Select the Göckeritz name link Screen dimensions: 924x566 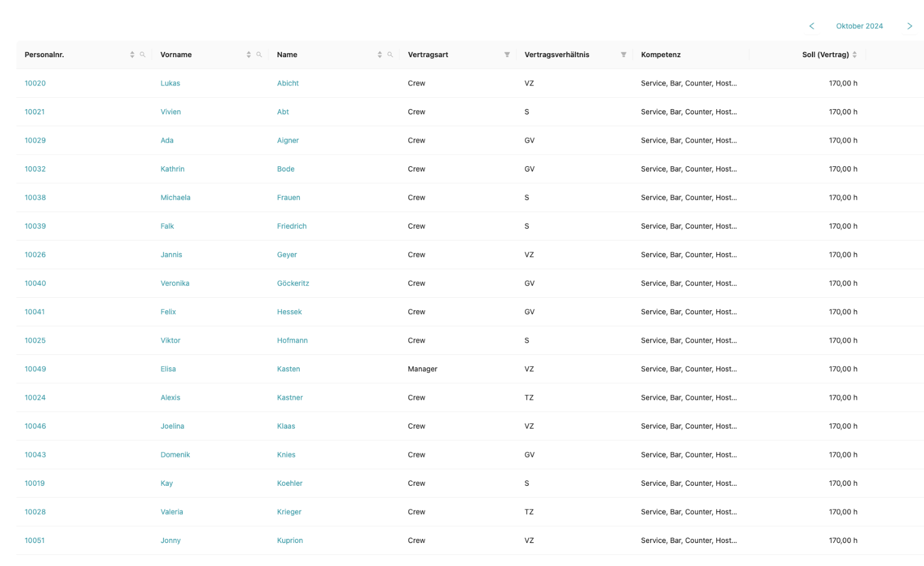click(293, 284)
